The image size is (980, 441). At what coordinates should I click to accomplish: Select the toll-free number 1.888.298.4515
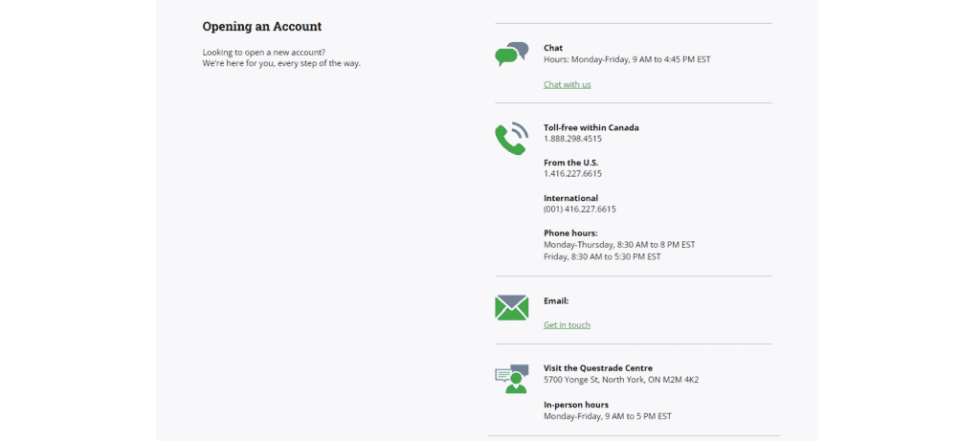[572, 139]
